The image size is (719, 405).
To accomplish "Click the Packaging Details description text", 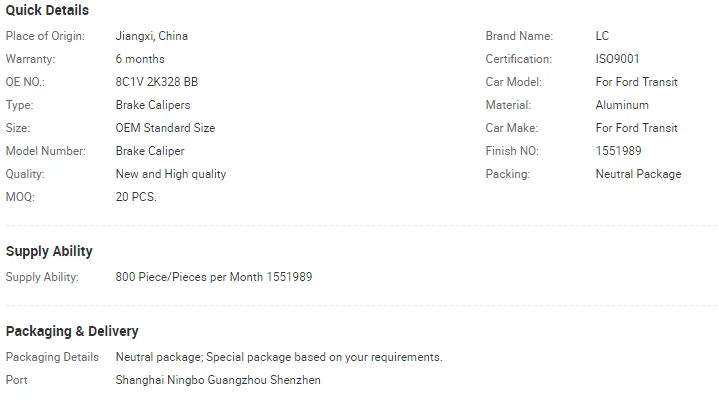I will coord(279,357).
